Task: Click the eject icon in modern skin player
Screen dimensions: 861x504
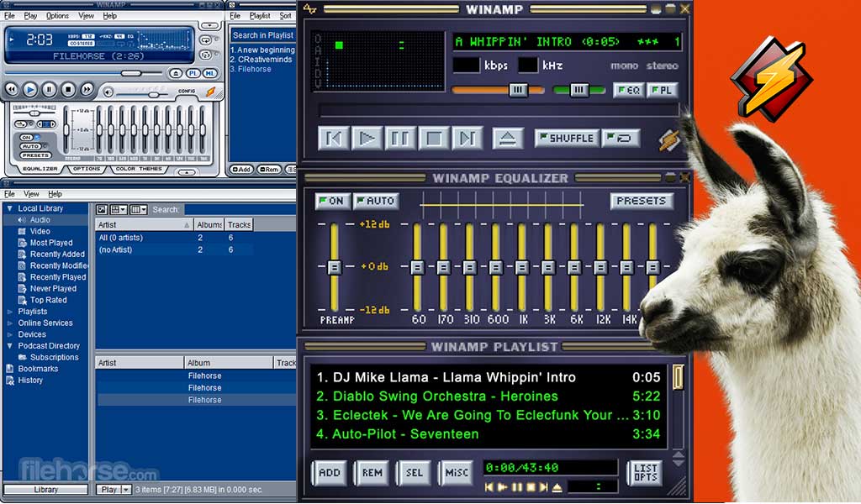Action: (176, 73)
